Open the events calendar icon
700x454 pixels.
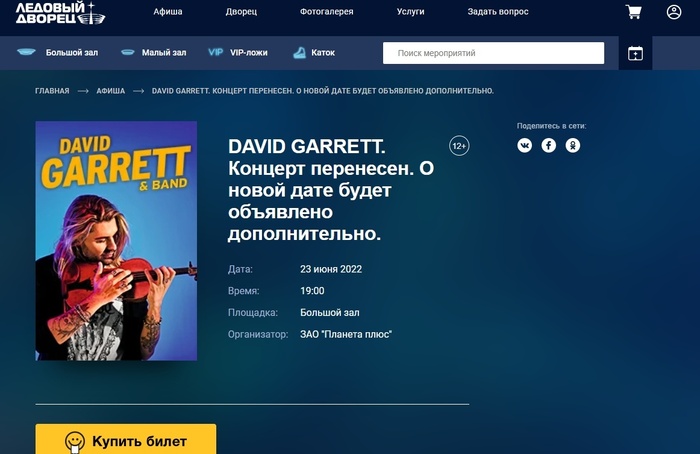click(x=635, y=53)
